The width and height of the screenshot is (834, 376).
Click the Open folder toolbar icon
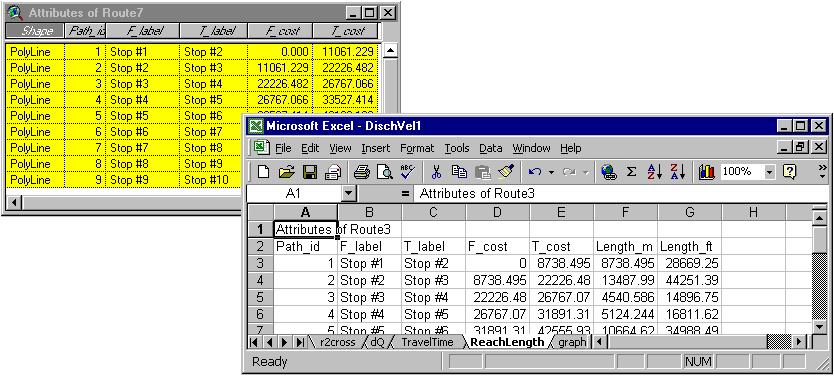pos(286,172)
